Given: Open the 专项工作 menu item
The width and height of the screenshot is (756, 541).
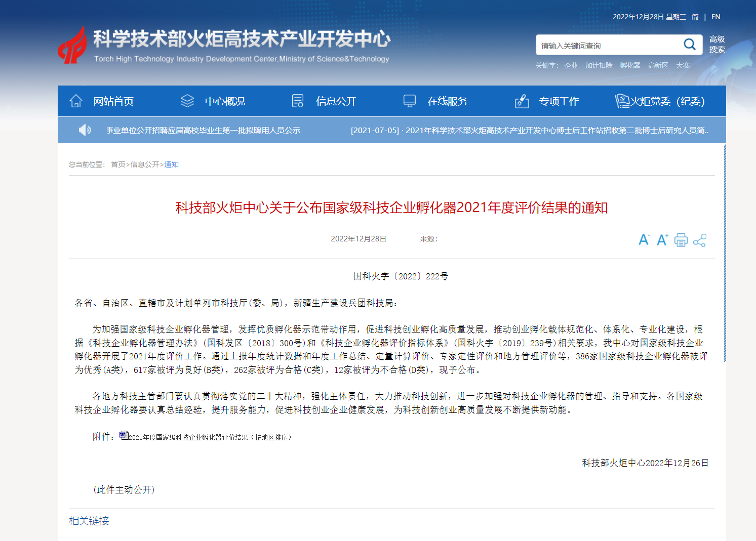Looking at the screenshot, I should [559, 101].
